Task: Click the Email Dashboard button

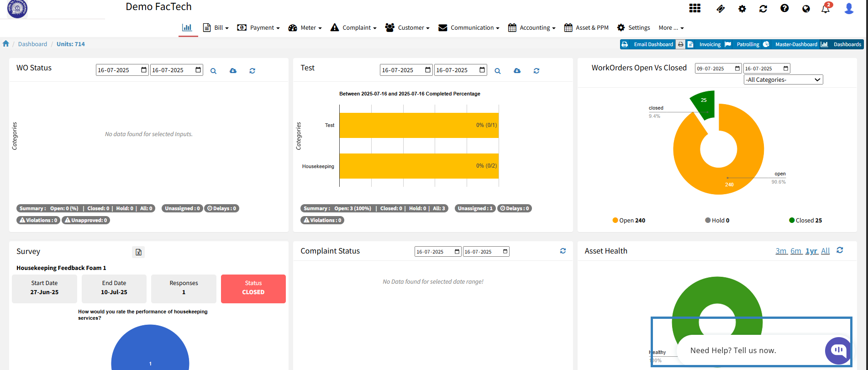Action: (x=648, y=44)
